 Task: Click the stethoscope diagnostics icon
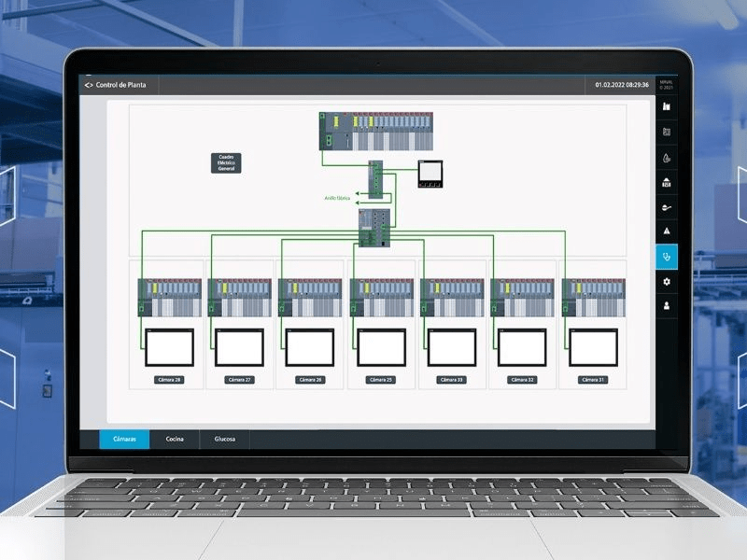tap(667, 256)
